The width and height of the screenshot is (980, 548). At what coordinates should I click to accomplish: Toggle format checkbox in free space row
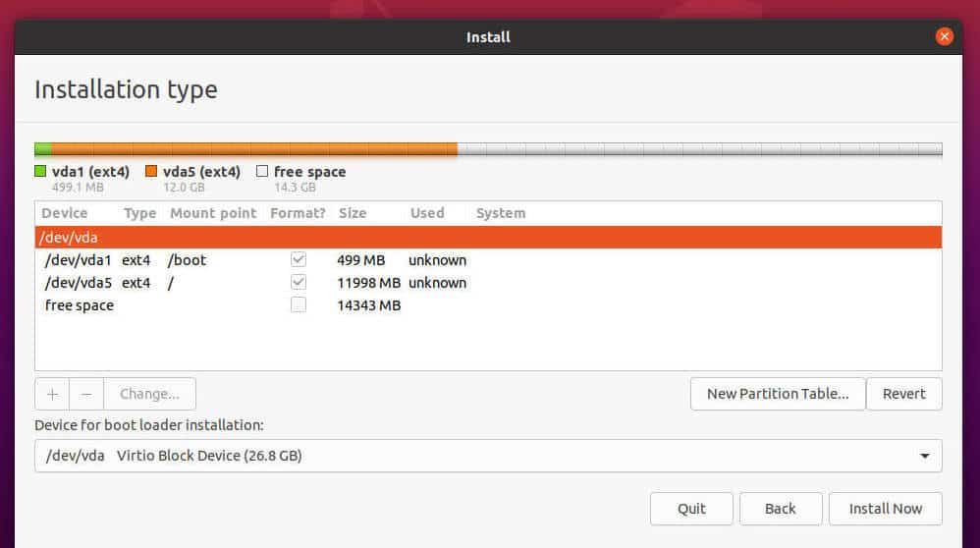[x=299, y=305]
